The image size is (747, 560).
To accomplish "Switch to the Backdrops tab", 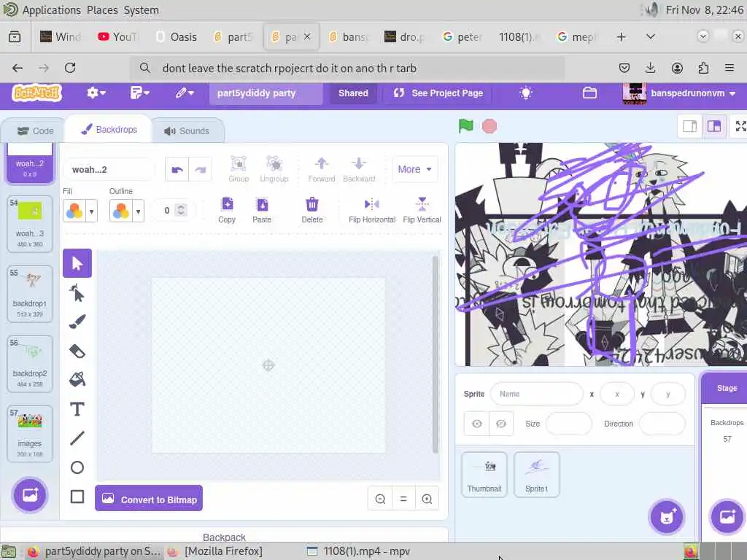I will [x=109, y=130].
